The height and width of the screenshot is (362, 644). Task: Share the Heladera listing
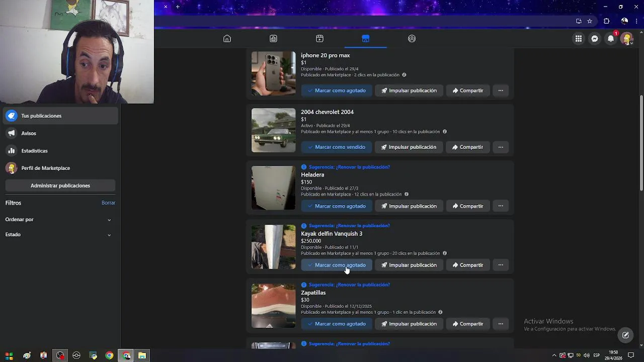[x=468, y=206]
